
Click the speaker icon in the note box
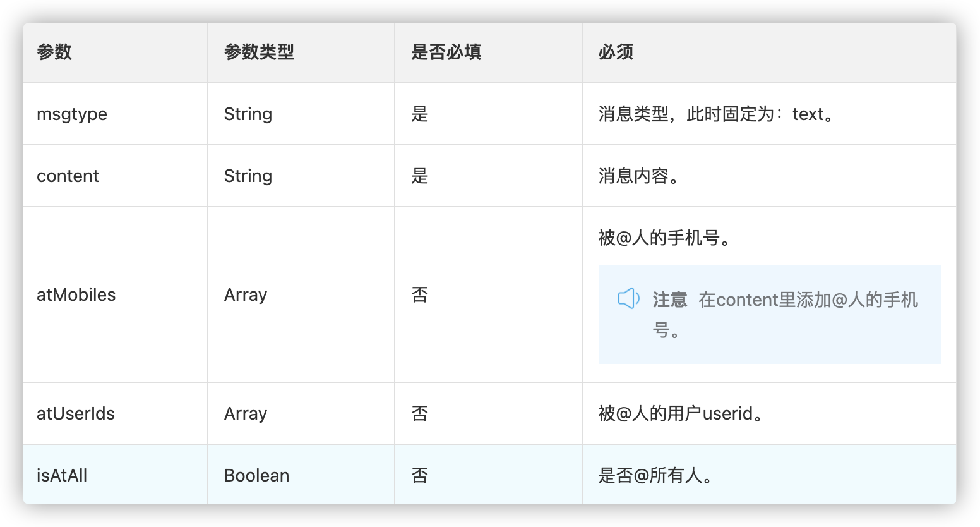click(x=628, y=299)
